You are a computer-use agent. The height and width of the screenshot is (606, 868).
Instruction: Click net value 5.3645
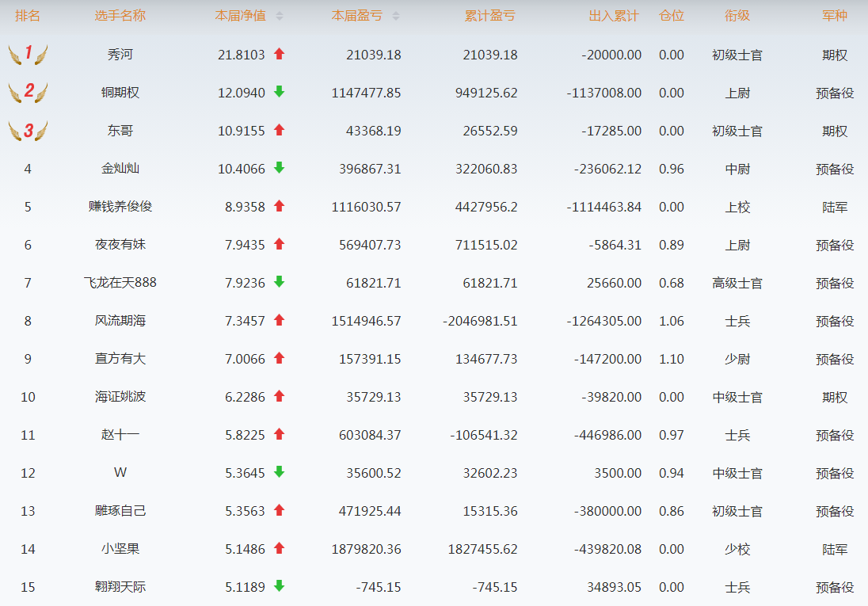[x=245, y=473]
